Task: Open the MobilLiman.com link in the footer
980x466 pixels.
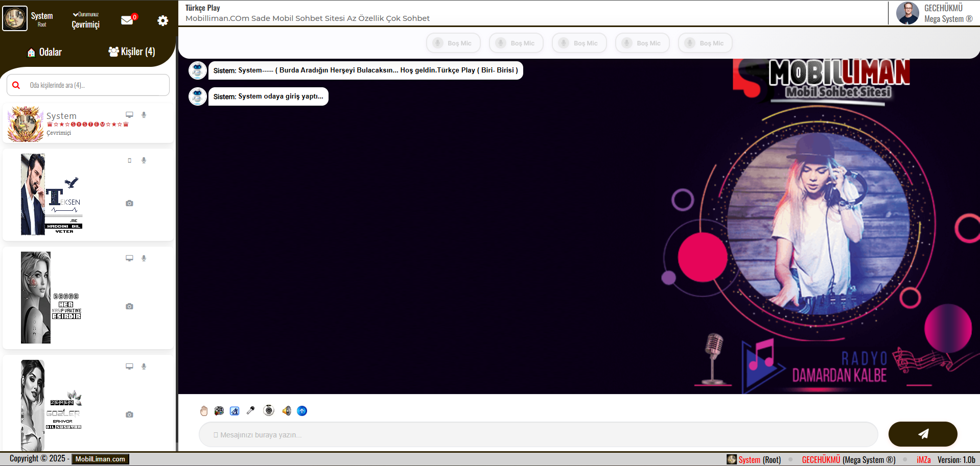Action: pyautogui.click(x=100, y=459)
